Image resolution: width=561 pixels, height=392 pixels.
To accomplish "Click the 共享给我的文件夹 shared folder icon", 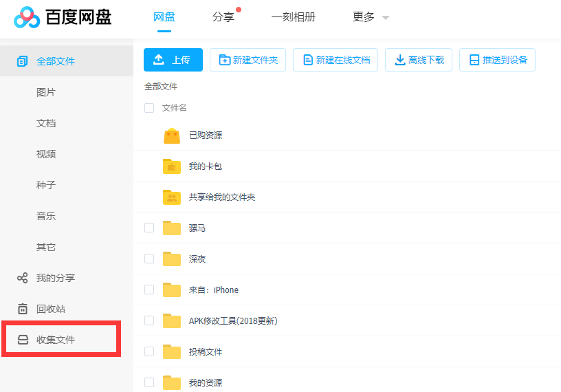I will [172, 197].
